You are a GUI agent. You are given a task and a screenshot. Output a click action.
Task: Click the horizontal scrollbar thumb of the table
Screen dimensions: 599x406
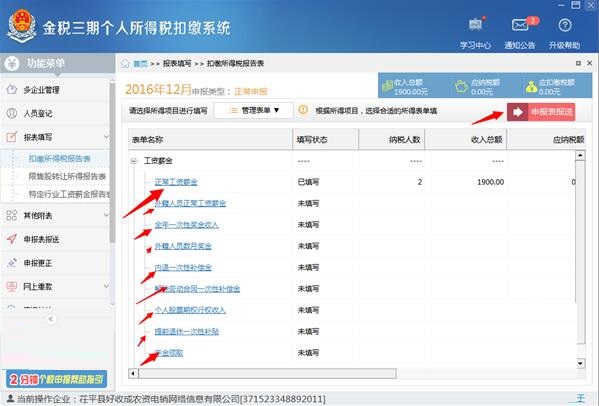(x=267, y=373)
